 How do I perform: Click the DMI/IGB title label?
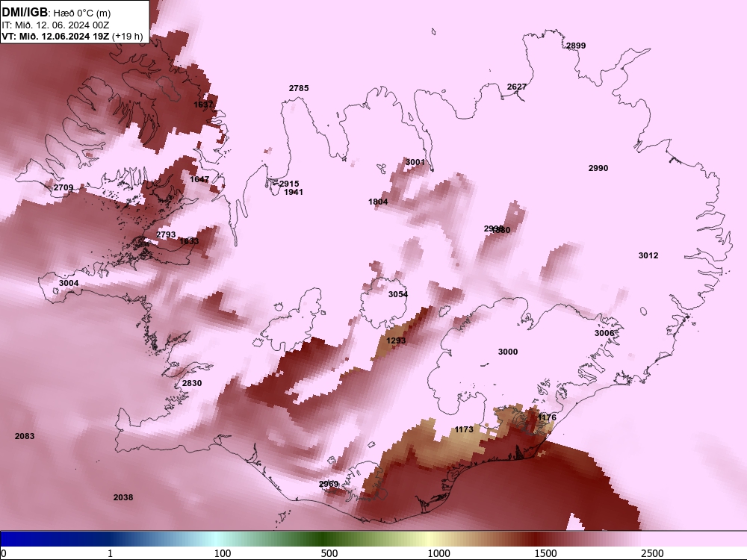point(25,13)
